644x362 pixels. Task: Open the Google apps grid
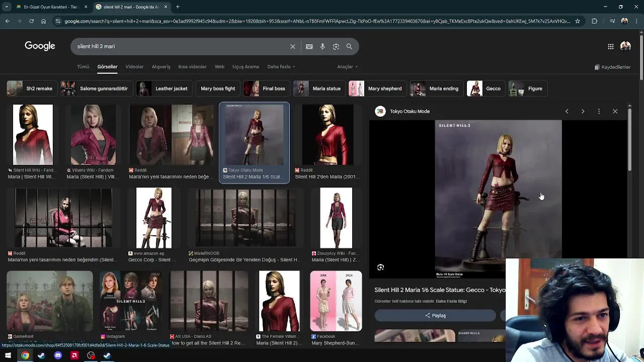tap(611, 46)
